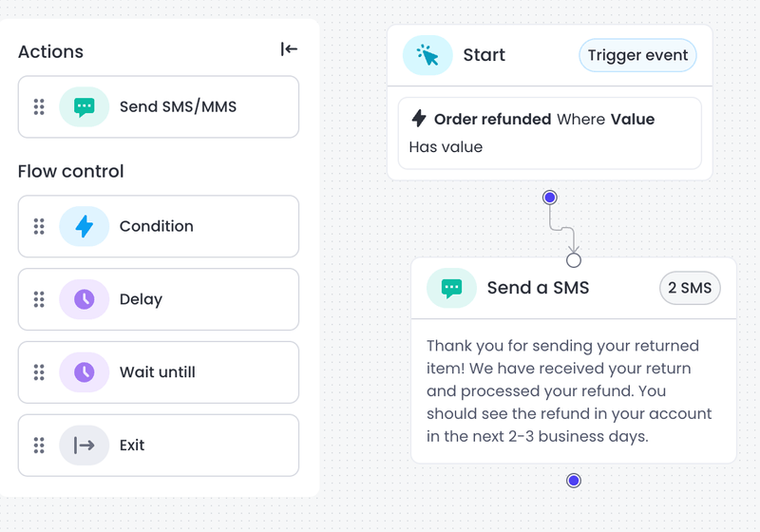This screenshot has width=760, height=532.
Task: Click the Send a SMS node icon
Action: [x=451, y=288]
